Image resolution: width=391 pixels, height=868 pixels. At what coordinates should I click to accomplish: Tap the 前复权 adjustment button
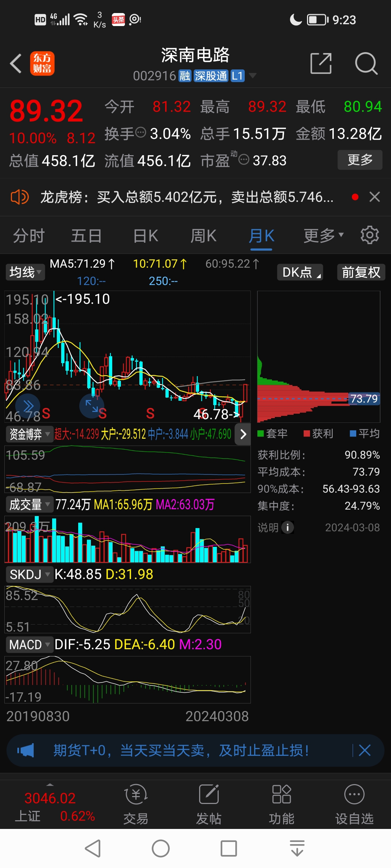click(361, 272)
